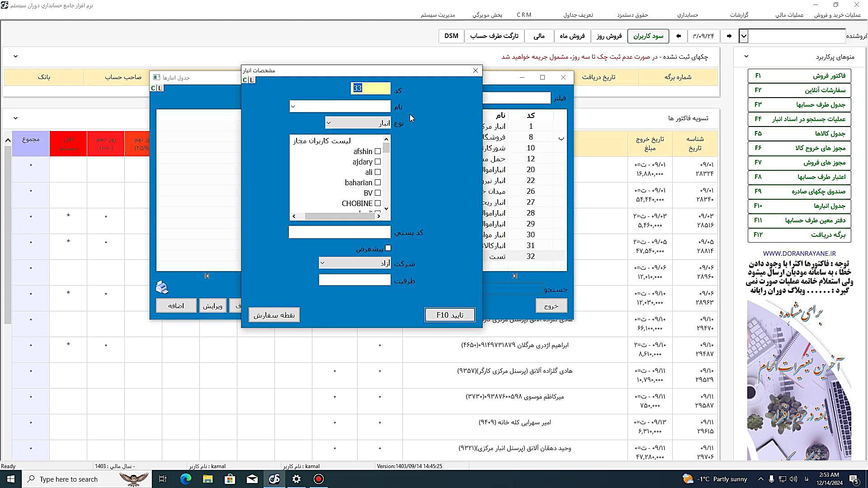Click the کد code input field

point(371,88)
